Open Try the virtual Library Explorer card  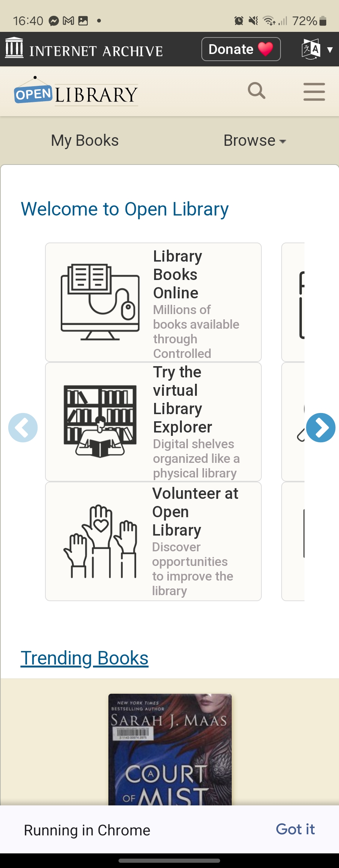(x=153, y=422)
